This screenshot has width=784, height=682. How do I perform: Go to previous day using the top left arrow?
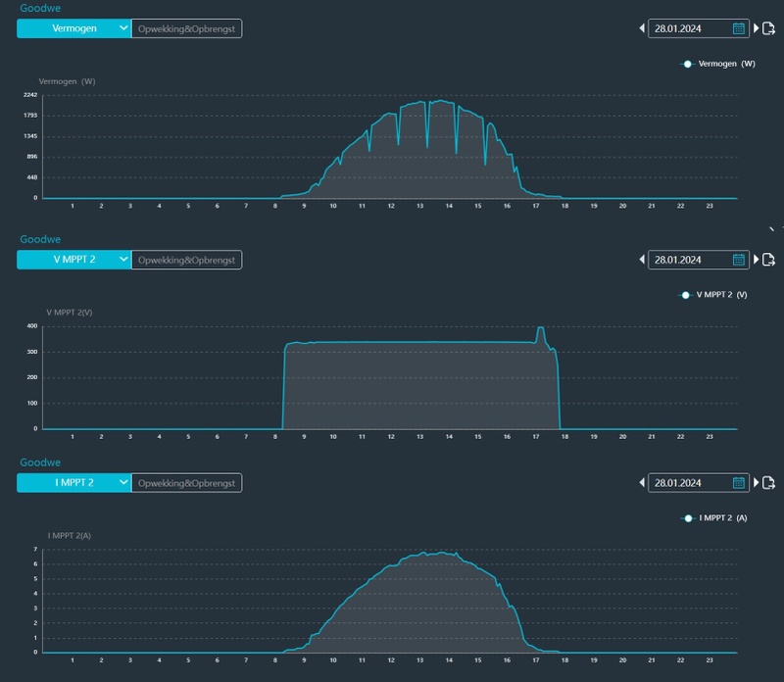(642, 28)
